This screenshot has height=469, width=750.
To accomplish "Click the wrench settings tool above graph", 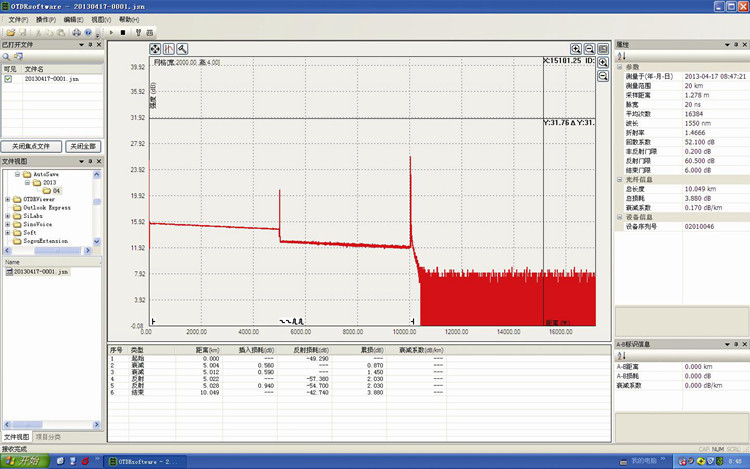I will (x=182, y=48).
